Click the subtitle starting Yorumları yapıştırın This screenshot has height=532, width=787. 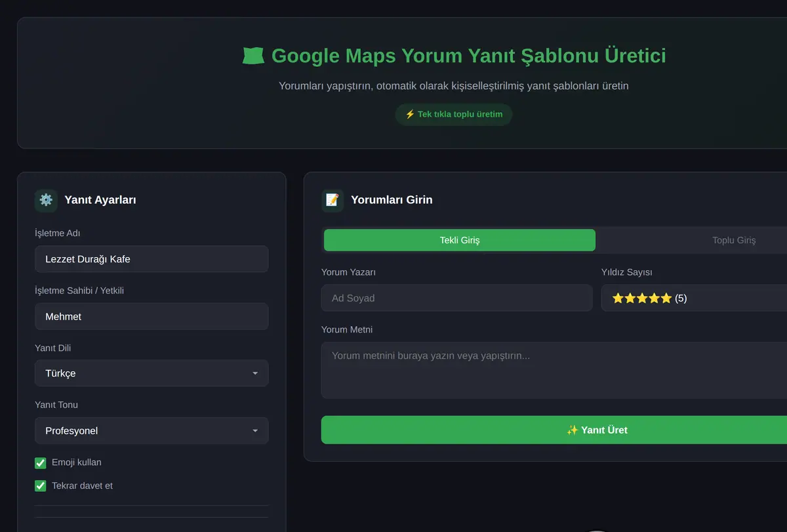(454, 86)
